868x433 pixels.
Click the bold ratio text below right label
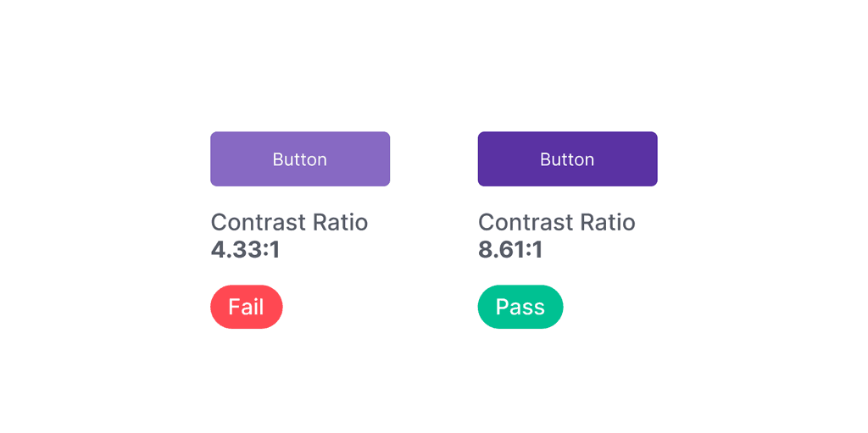(510, 250)
